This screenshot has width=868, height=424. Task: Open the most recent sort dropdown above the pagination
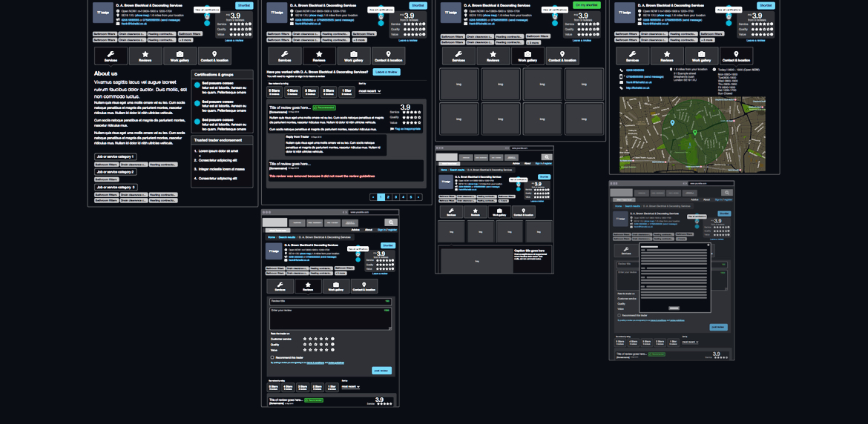coord(369,91)
